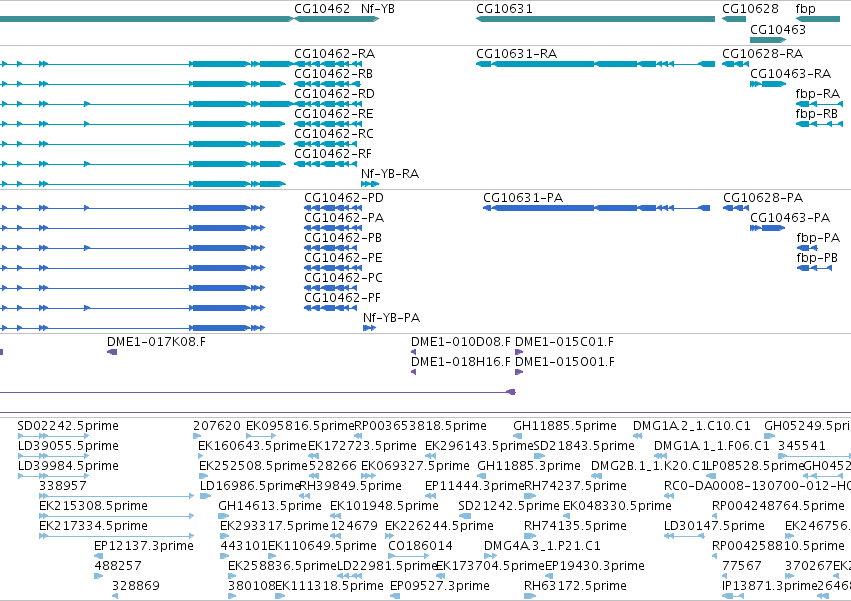
Task: Click the CG10628-PA protein label
Action: 763,198
